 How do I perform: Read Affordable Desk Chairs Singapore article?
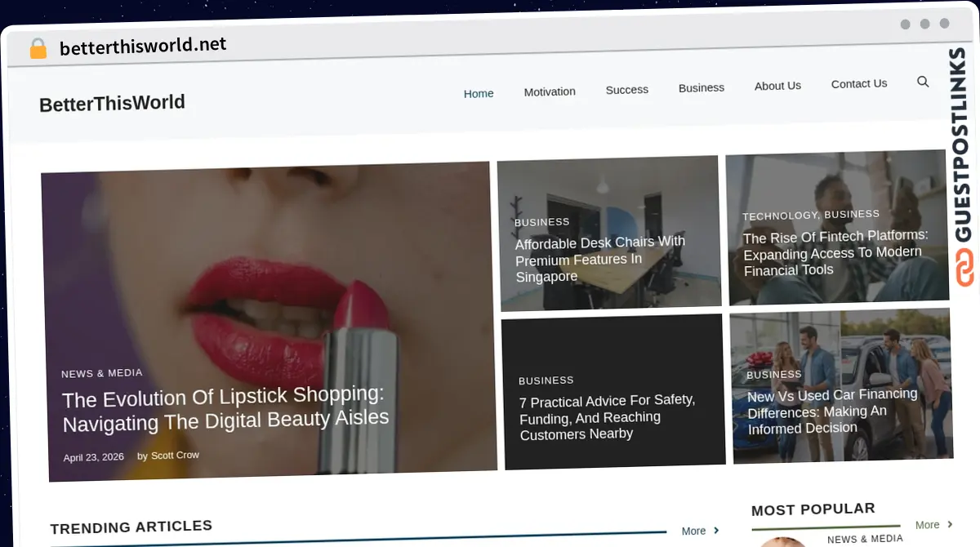[x=599, y=259]
